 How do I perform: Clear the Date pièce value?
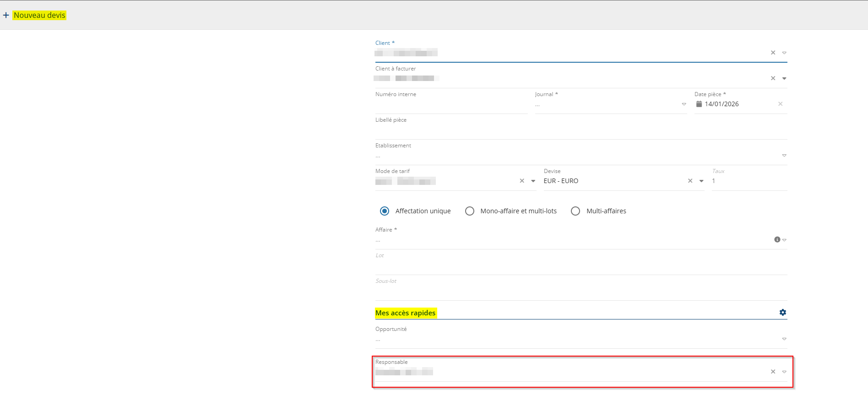point(780,104)
